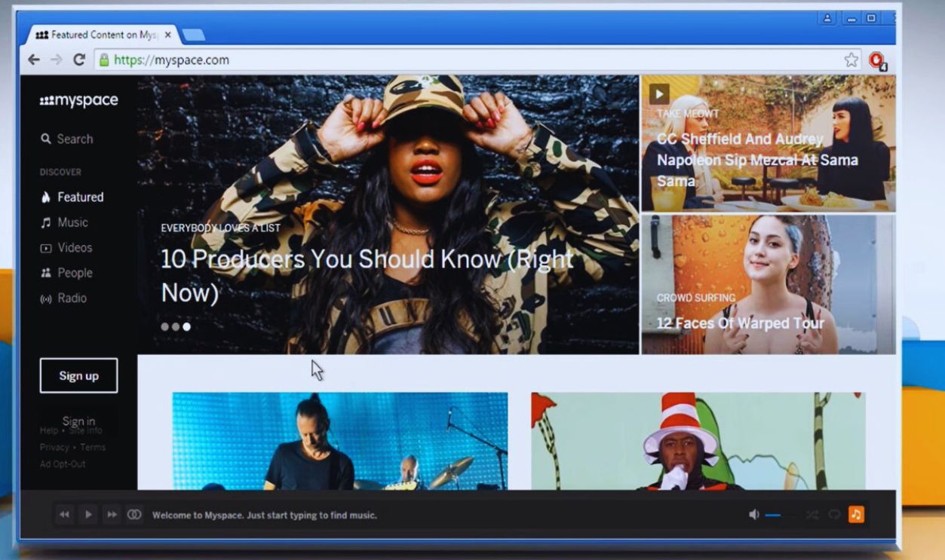Switch to the Featured Content on Myspace tab
Screen dimensions: 945x560
(x=102, y=34)
